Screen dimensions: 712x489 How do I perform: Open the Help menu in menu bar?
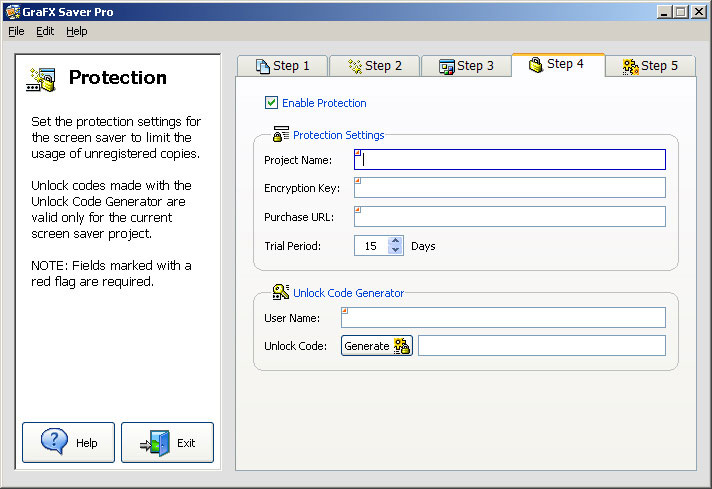coord(77,31)
